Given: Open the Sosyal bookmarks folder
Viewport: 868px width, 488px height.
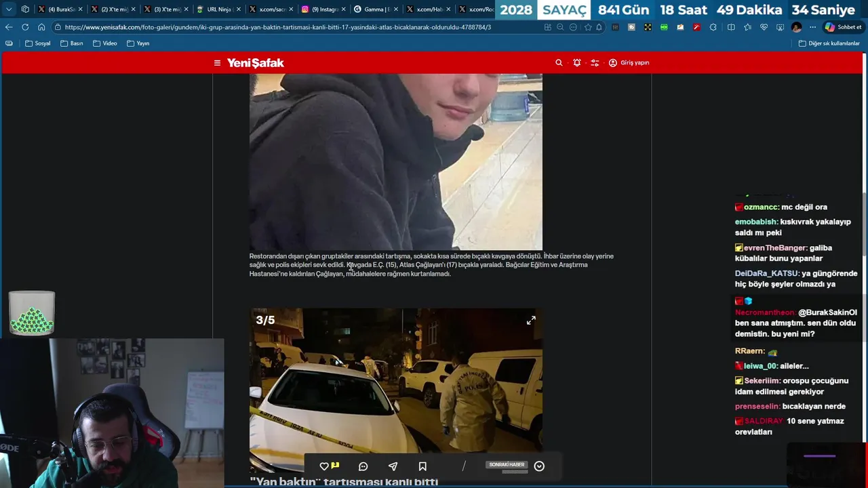Looking at the screenshot, I should 38,43.
